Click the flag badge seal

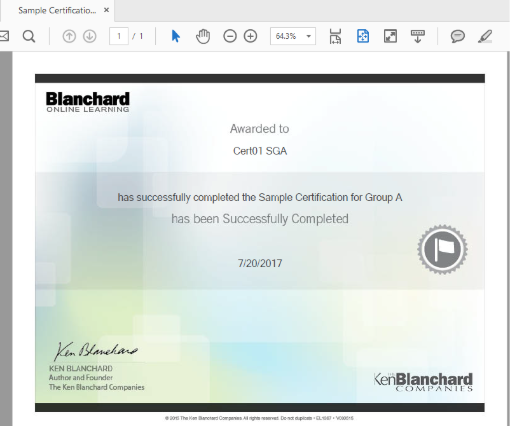(442, 249)
